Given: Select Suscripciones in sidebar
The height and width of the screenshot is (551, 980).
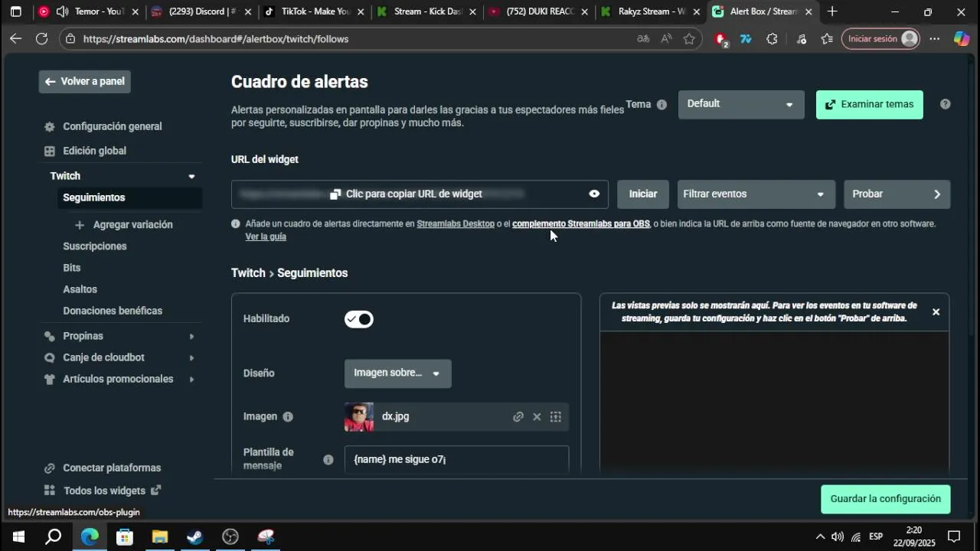Looking at the screenshot, I should pyautogui.click(x=95, y=246).
